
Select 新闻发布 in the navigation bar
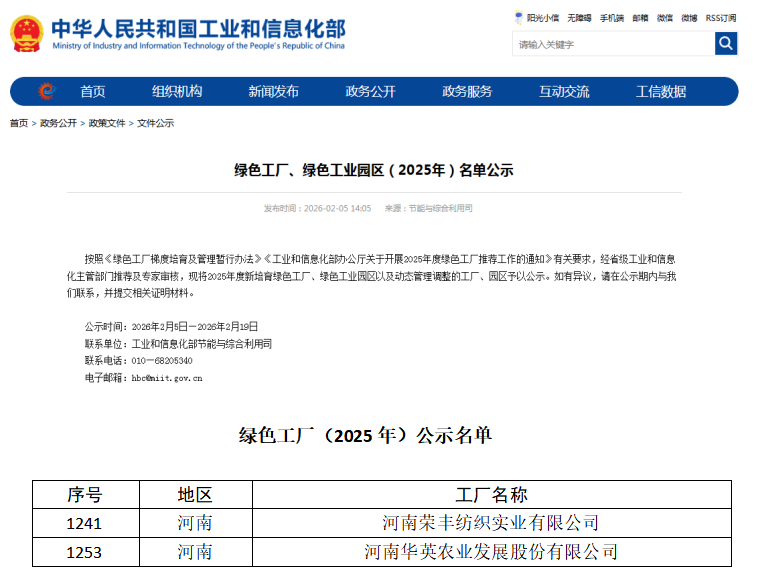tap(273, 91)
